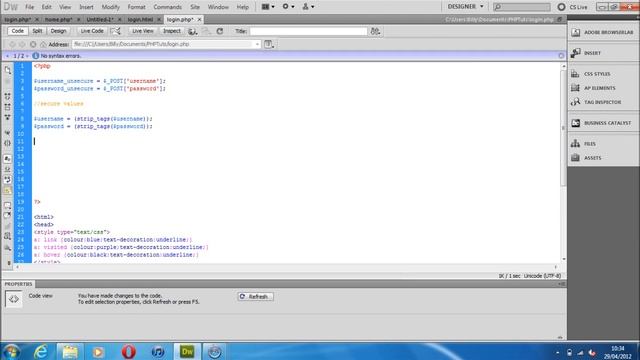
Task: Click the Refresh Design View icon
Action: pos(220,31)
